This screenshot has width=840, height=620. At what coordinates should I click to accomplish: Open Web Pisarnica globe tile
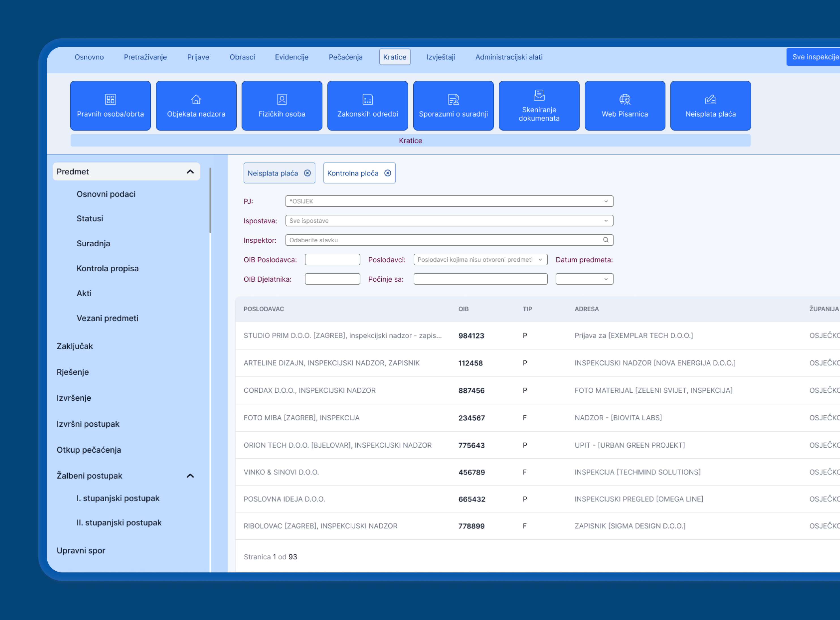point(625,106)
